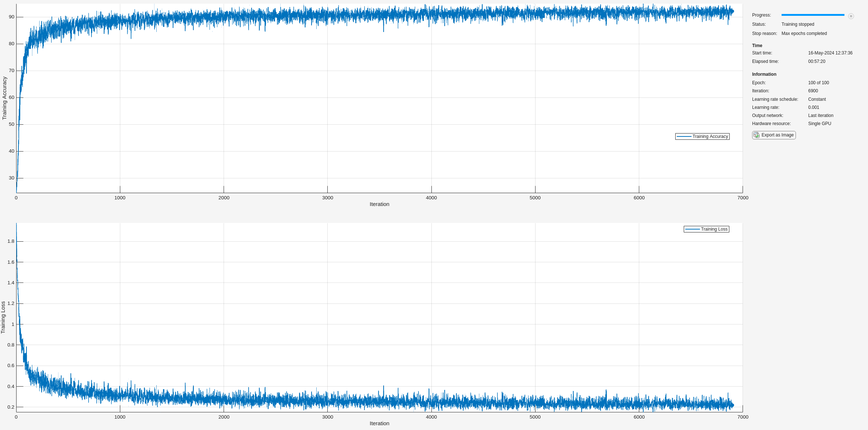Screen dimensions: 868x430
Task: Click the blue training progress bar
Action: [x=812, y=15]
